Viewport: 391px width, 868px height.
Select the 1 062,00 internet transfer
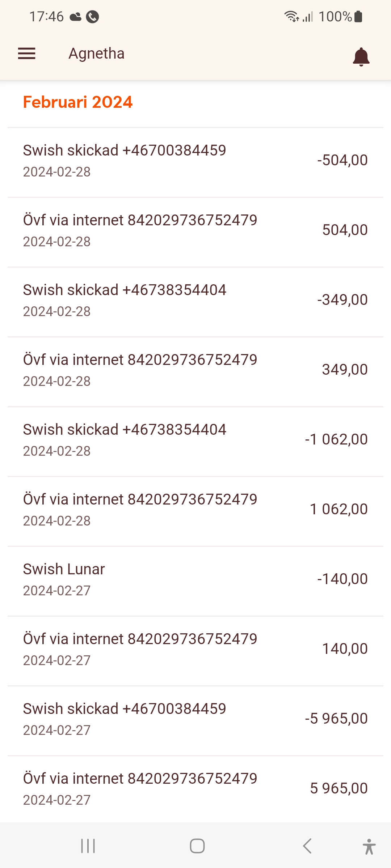(195, 510)
